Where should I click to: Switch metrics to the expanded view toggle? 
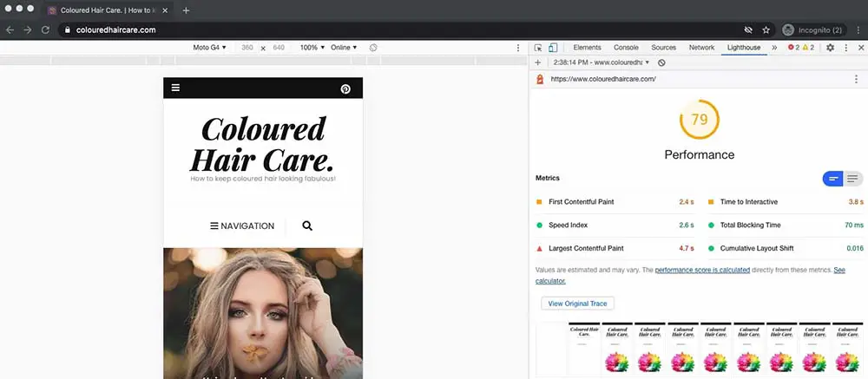coord(853,178)
